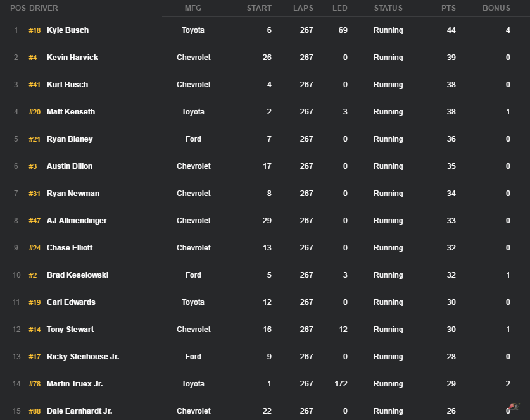Open Brad Keselowski driver link

(77, 275)
